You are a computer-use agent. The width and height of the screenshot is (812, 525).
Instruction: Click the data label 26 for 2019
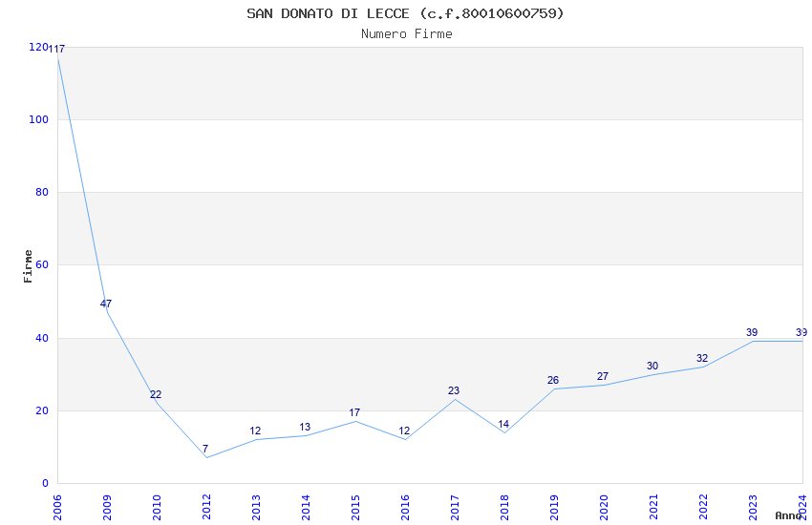point(553,381)
